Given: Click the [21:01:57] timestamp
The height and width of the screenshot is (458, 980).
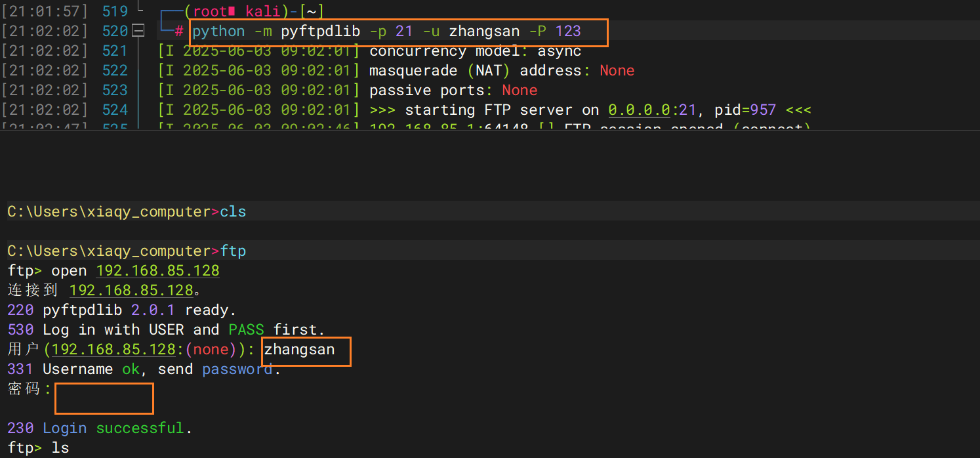Looking at the screenshot, I should point(45,11).
